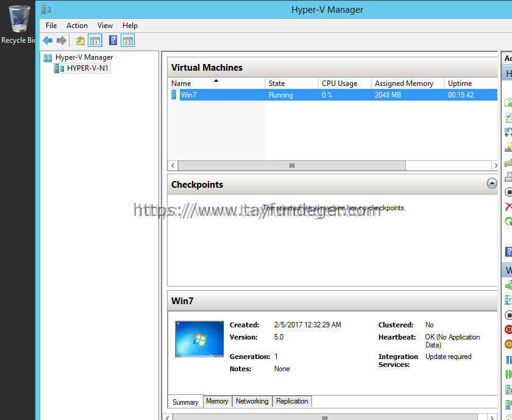Viewport: 512px width, 420px height.
Task: Click the HYPER-V-N1 server icon in tree
Action: click(x=59, y=68)
